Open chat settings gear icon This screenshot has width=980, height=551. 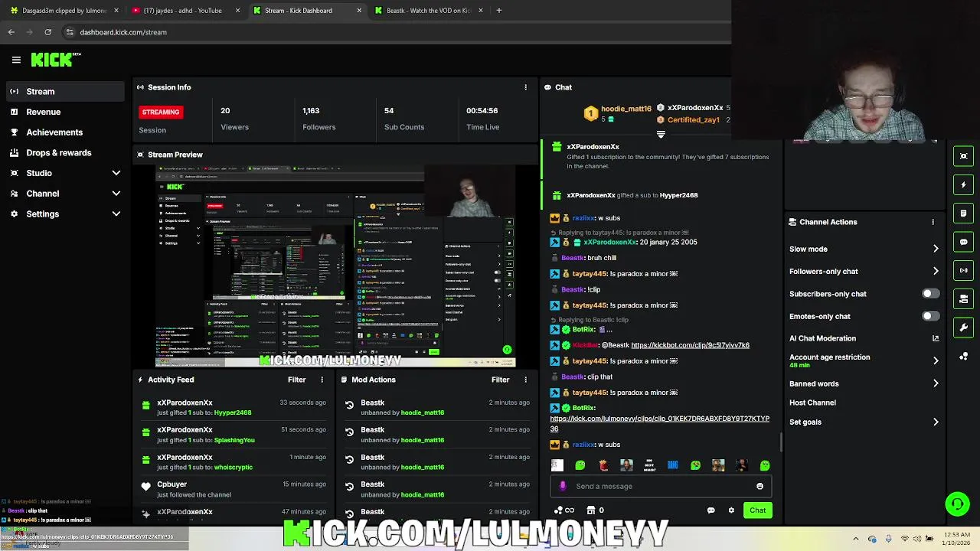click(731, 510)
